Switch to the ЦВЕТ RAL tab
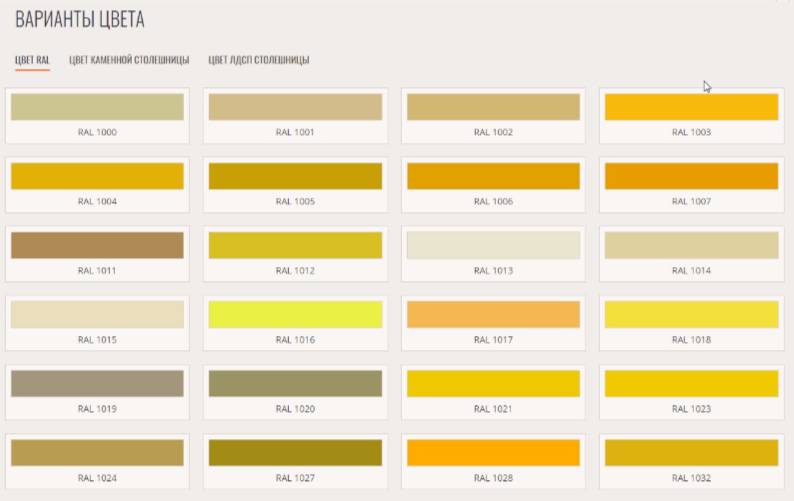Viewport: 794px width, 501px height. pyautogui.click(x=32, y=60)
